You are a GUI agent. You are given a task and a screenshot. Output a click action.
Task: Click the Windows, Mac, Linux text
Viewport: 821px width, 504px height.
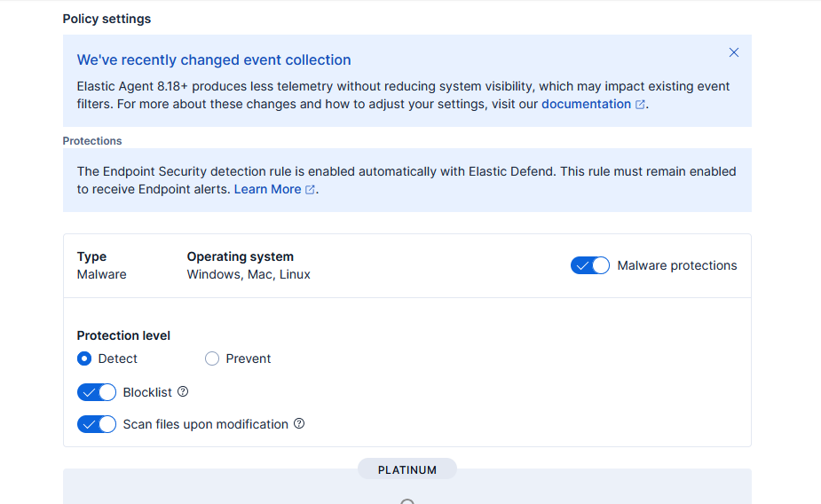[x=249, y=274]
